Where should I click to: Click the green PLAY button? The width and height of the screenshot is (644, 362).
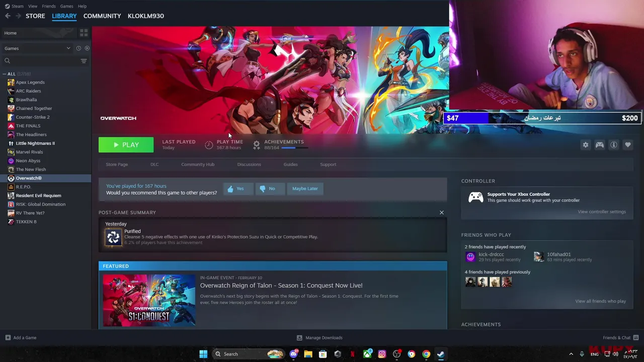coord(126,145)
